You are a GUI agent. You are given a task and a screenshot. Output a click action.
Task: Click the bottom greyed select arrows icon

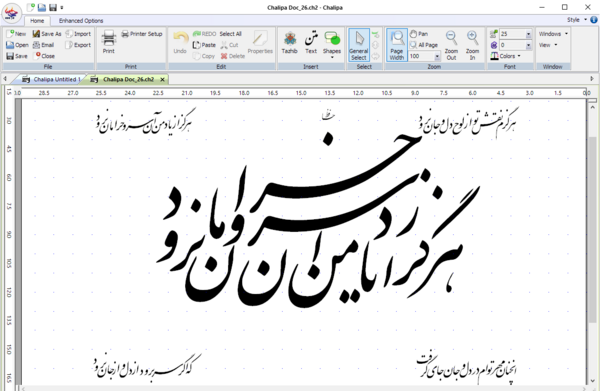tap(375, 56)
